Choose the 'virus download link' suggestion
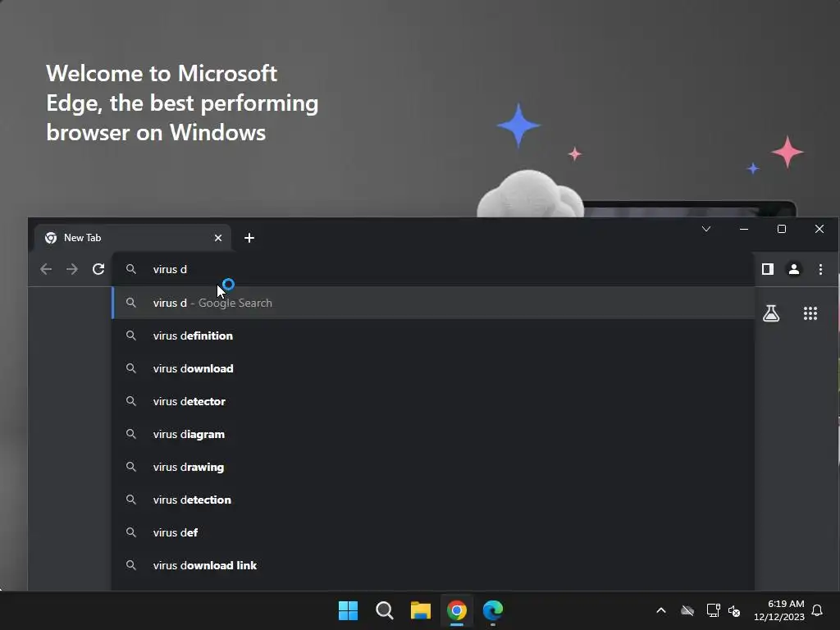 433,565
